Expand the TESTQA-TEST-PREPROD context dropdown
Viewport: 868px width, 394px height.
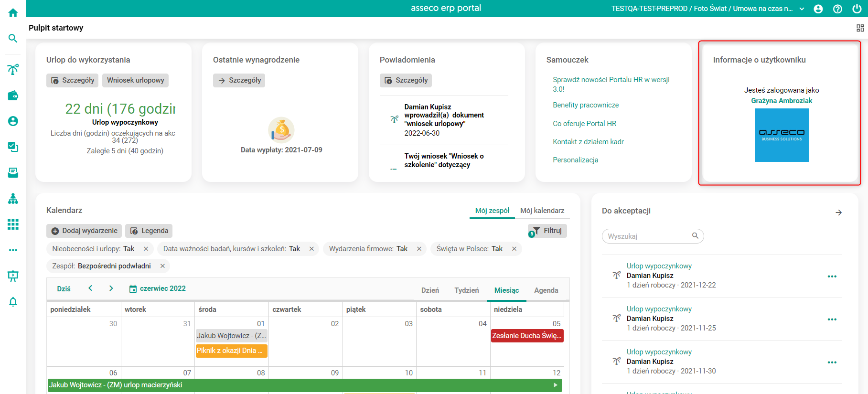click(x=802, y=9)
